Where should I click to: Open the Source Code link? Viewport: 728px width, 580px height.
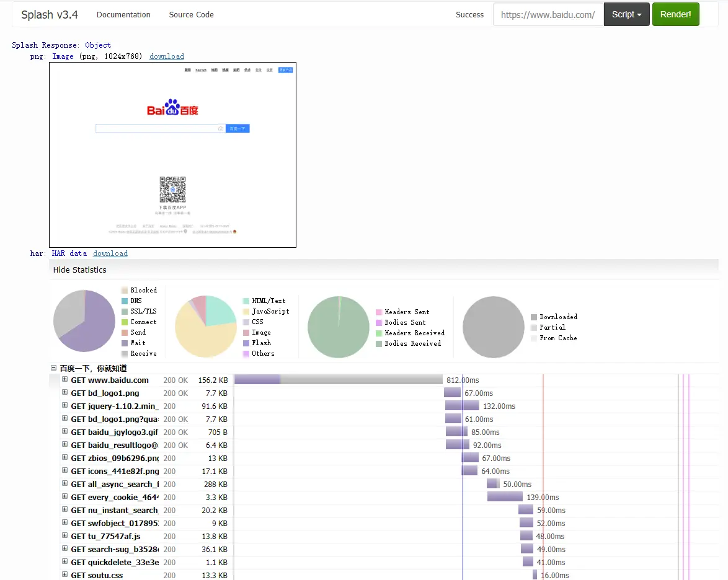click(x=191, y=14)
